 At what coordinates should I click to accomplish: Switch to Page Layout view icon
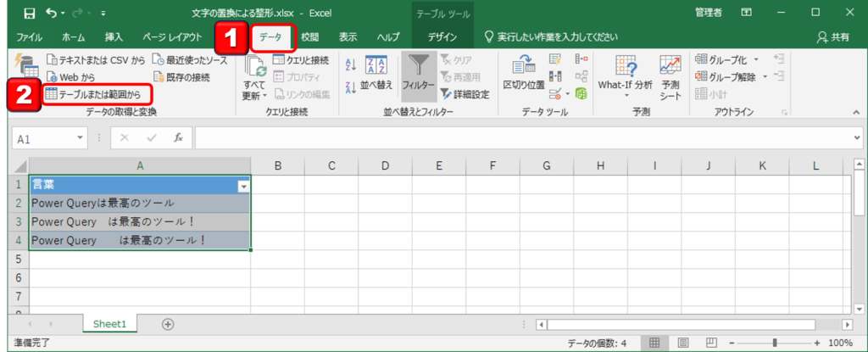click(683, 343)
